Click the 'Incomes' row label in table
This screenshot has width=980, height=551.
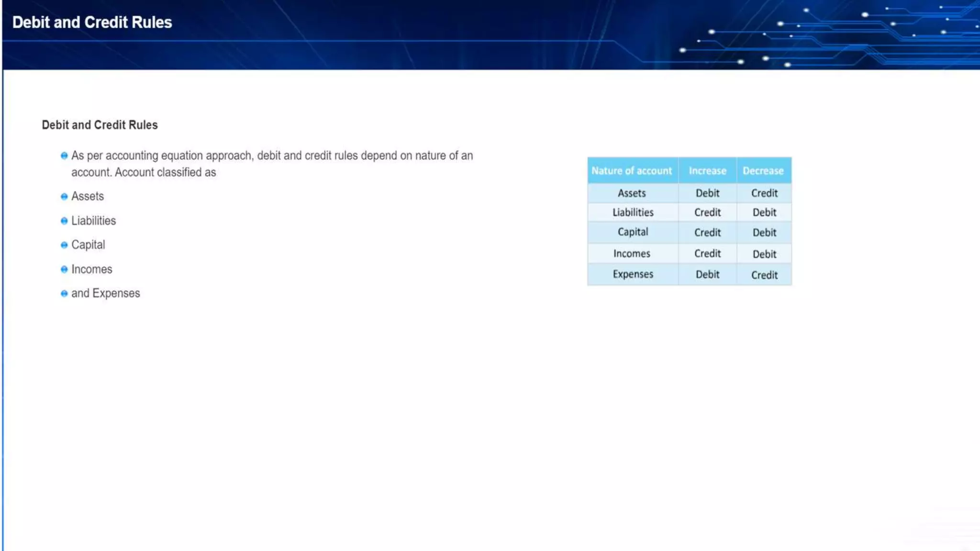tap(632, 253)
